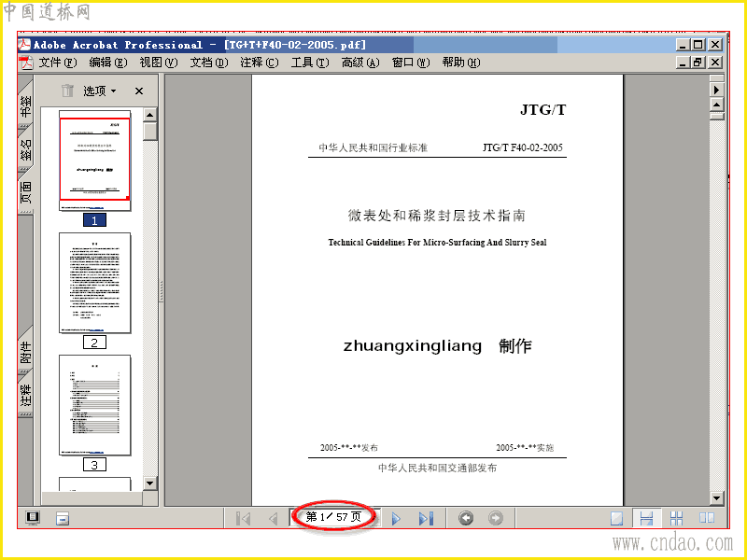Click the page number field 第1/57页
The height and width of the screenshot is (560, 747).
[x=333, y=517]
